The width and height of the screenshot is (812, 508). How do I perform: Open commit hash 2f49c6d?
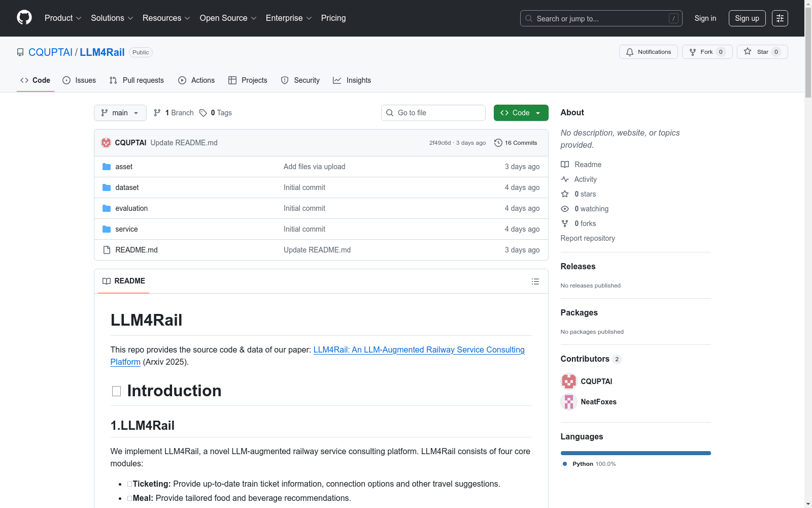tap(440, 143)
